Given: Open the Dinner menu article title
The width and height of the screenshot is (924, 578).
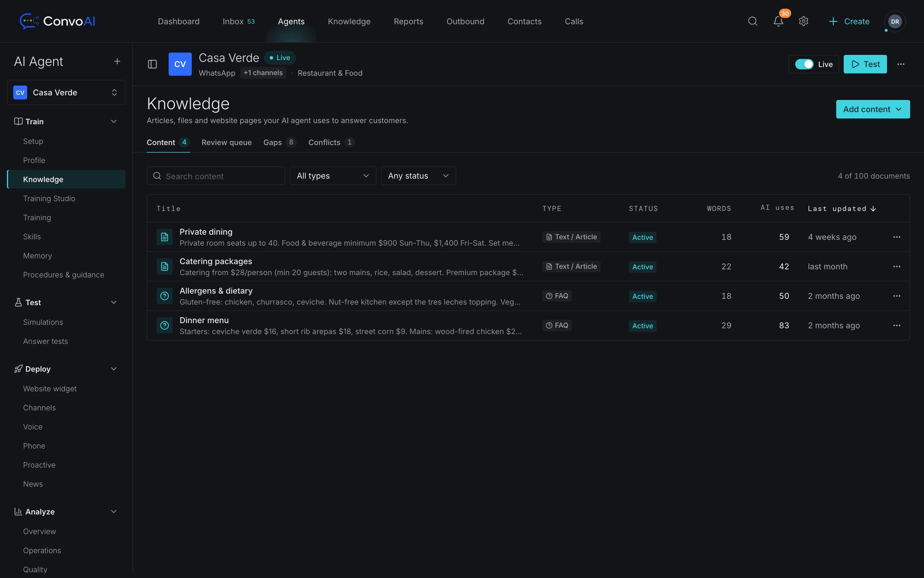Looking at the screenshot, I should click(204, 320).
